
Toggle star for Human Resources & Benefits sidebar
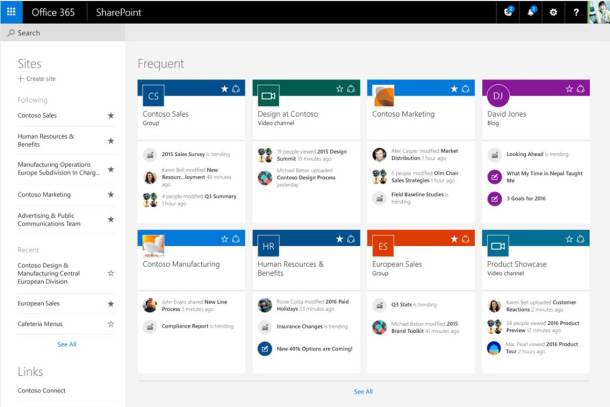[x=111, y=140]
